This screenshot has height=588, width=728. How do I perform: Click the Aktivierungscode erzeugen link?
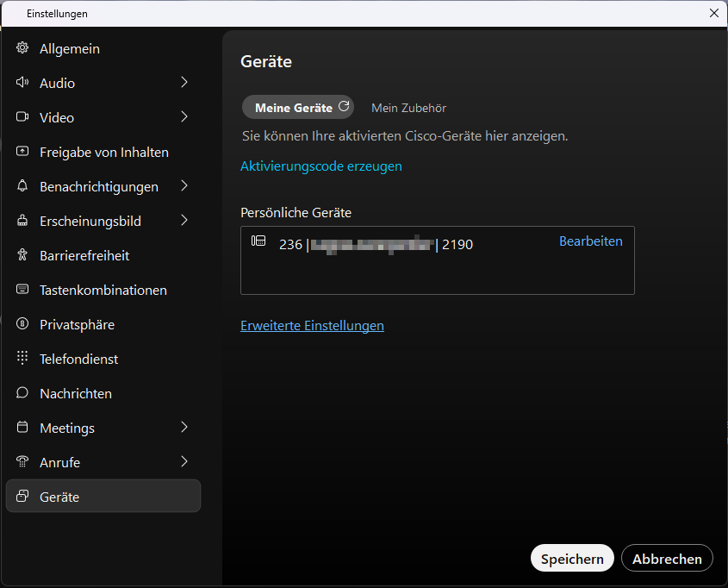coord(320,166)
